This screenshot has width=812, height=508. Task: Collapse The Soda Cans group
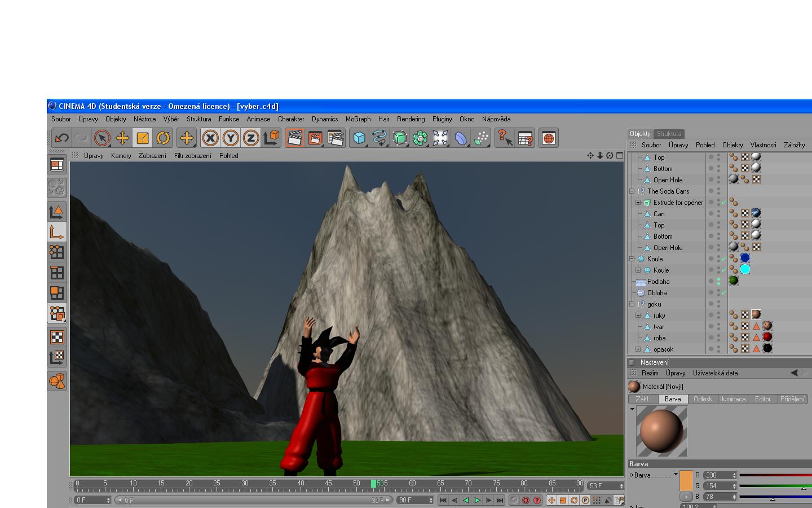point(632,191)
